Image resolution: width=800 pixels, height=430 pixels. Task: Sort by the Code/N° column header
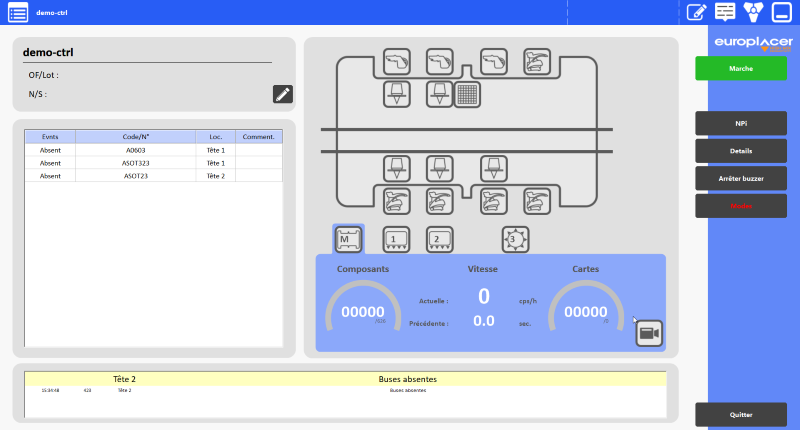coord(136,136)
